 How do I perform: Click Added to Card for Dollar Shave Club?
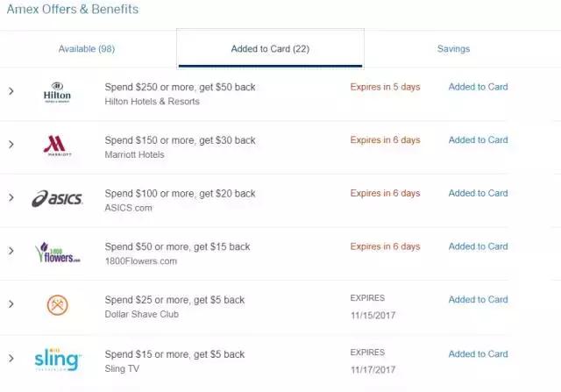click(478, 300)
